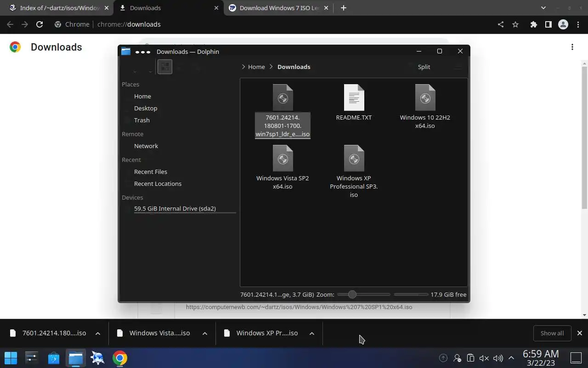Click the Dolphin file manager taskbar icon
Viewport: 588px width, 368px height.
(76, 358)
